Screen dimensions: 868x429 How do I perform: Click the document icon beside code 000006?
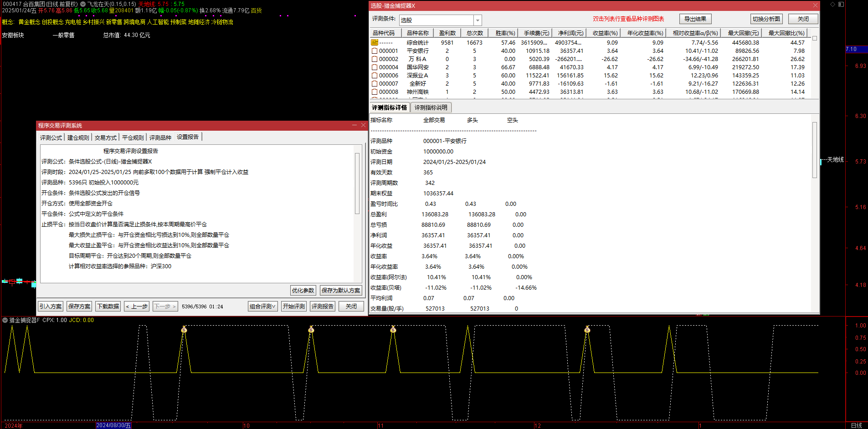point(375,75)
